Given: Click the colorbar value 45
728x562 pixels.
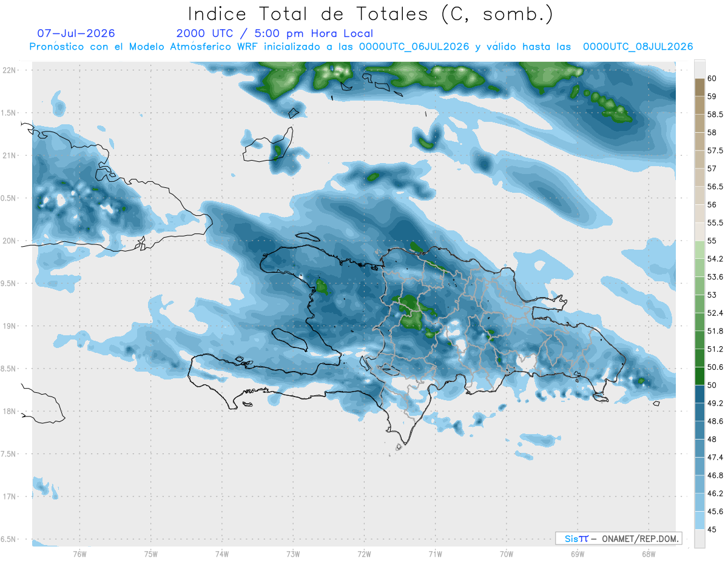Looking at the screenshot, I should pyautogui.click(x=712, y=529).
